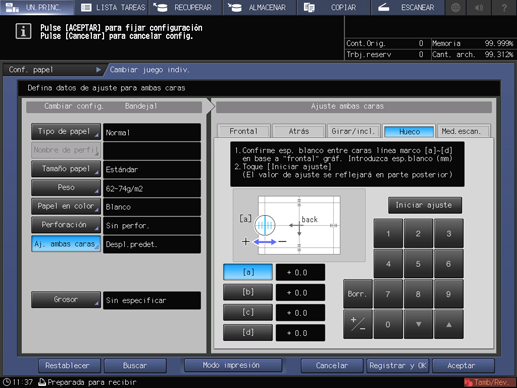This screenshot has height=388, width=517.
Task: Click the Tipo de papel value Normal
Action: (x=152, y=132)
